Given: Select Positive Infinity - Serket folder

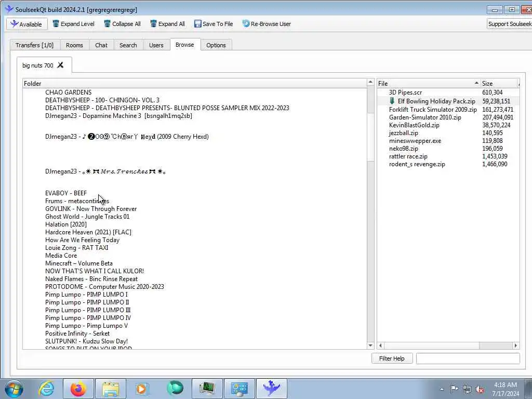Looking at the screenshot, I should [77, 334].
